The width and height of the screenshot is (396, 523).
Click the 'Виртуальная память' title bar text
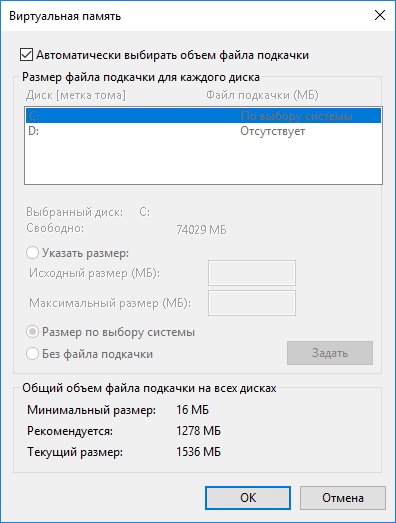[x=65, y=16]
